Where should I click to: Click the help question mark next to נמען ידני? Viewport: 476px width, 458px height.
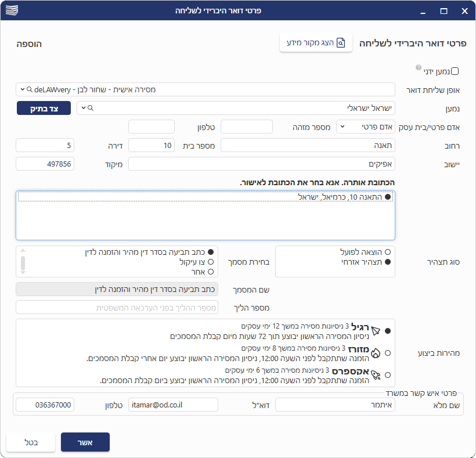pyautogui.click(x=418, y=68)
